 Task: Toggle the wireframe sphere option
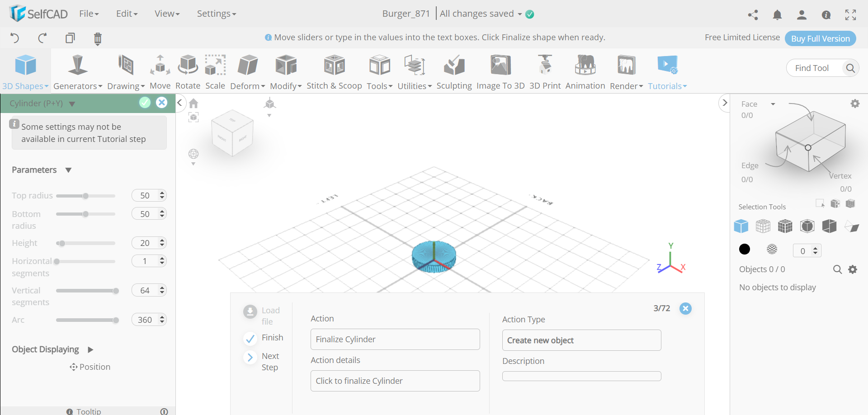click(x=772, y=249)
